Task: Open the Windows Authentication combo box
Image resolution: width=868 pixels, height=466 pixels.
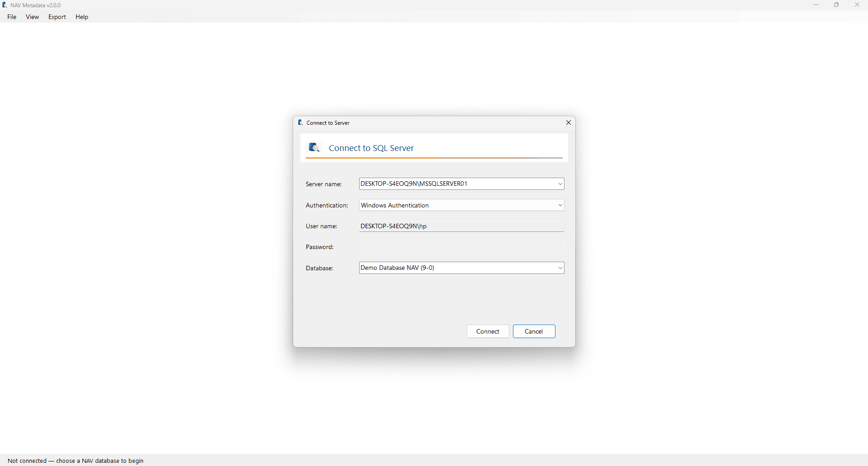Action: (462, 205)
